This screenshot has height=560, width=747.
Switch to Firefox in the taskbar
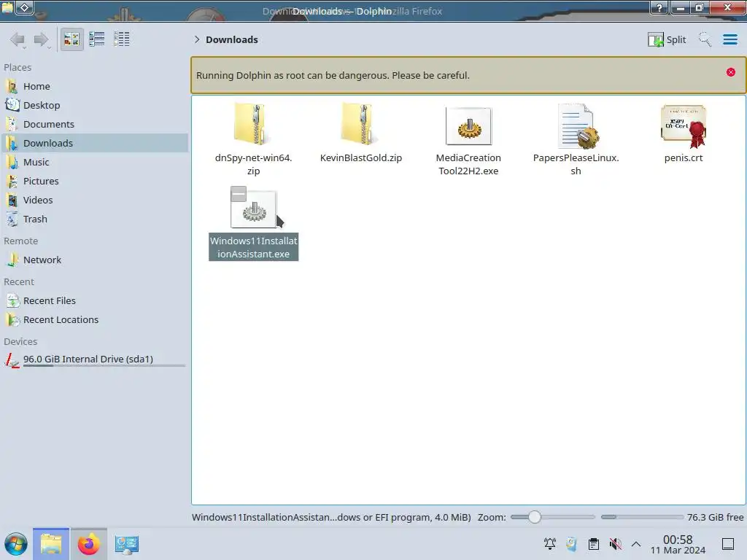[x=88, y=544]
